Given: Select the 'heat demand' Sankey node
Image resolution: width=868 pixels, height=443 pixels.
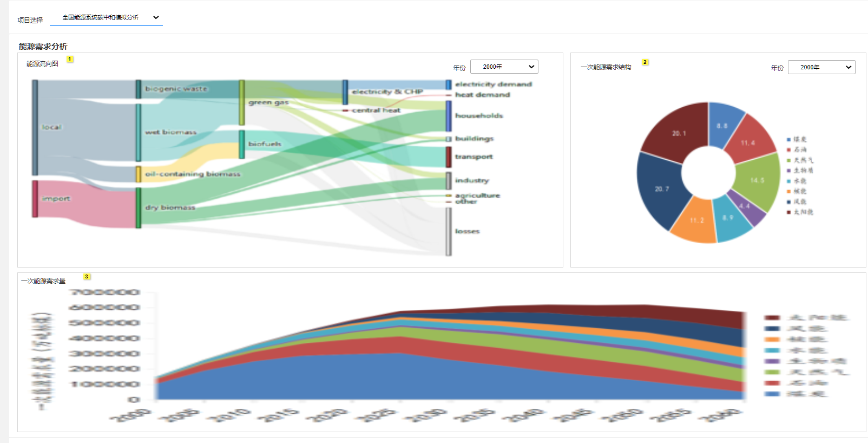Looking at the screenshot, I should (x=449, y=95).
